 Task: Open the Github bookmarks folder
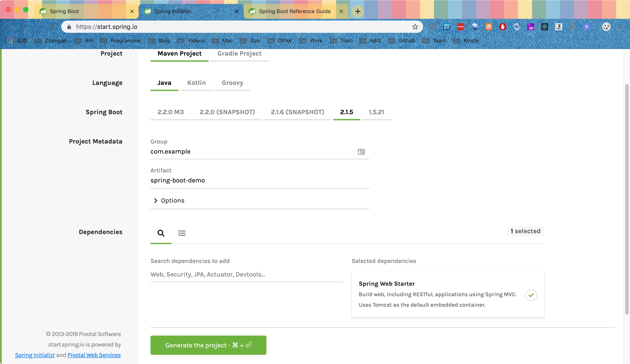pos(401,40)
